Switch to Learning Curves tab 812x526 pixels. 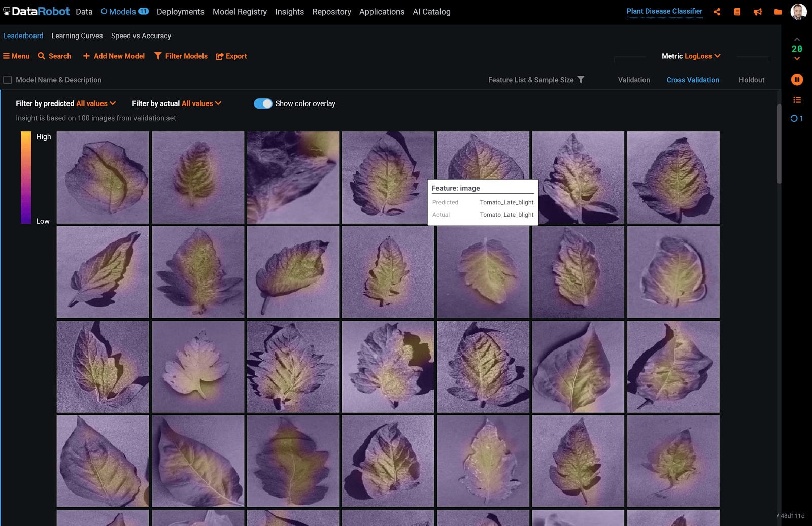(77, 36)
